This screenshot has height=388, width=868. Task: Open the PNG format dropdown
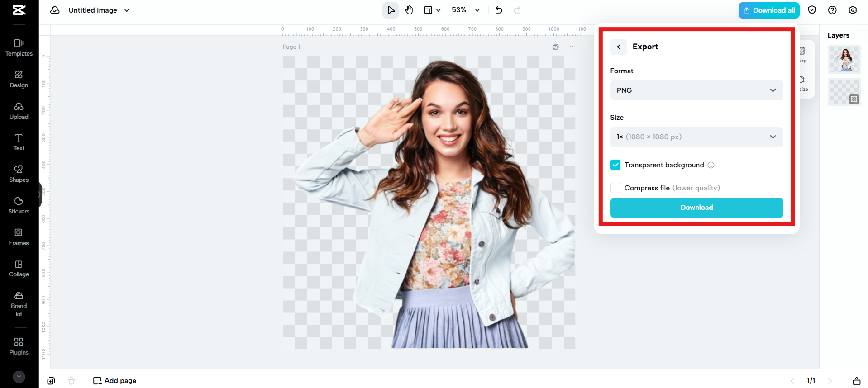696,90
